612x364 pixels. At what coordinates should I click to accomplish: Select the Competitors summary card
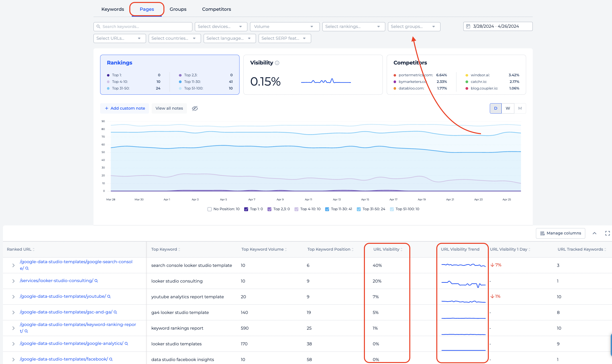tap(456, 75)
